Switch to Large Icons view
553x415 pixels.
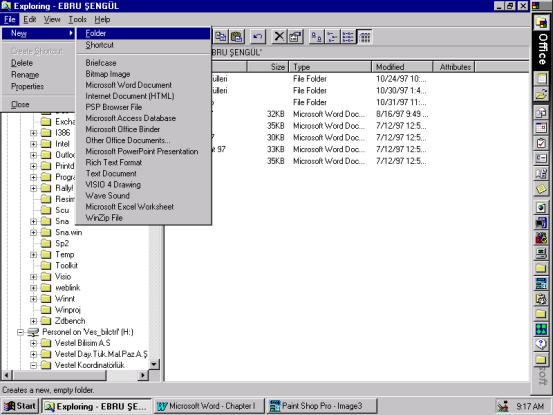point(316,37)
